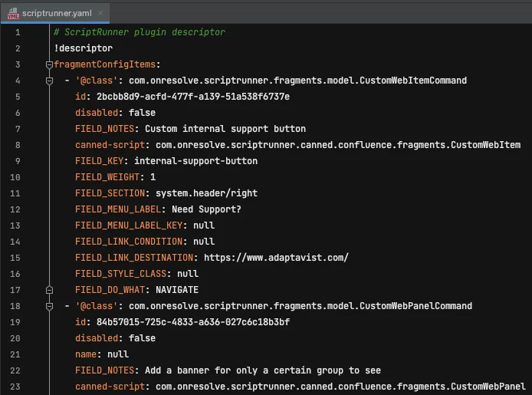
Task: Click the FIELD_MENU_LABEL_KEY key
Action: [129, 225]
